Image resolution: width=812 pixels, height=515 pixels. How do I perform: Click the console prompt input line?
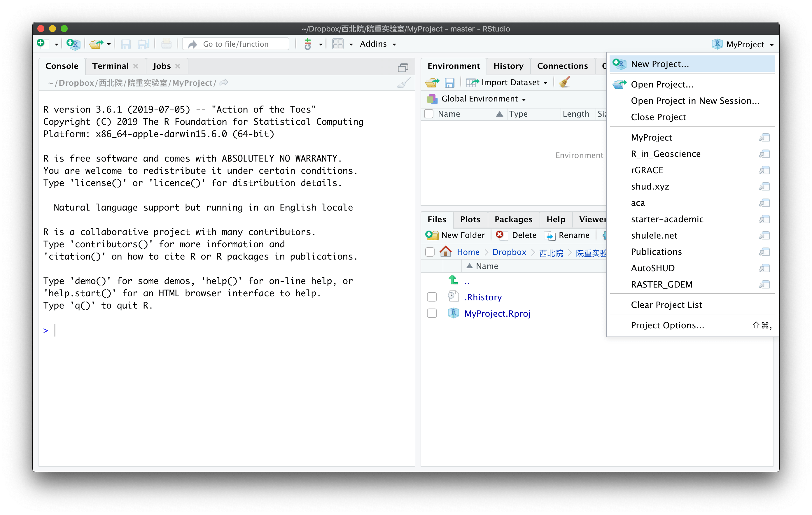(x=226, y=330)
